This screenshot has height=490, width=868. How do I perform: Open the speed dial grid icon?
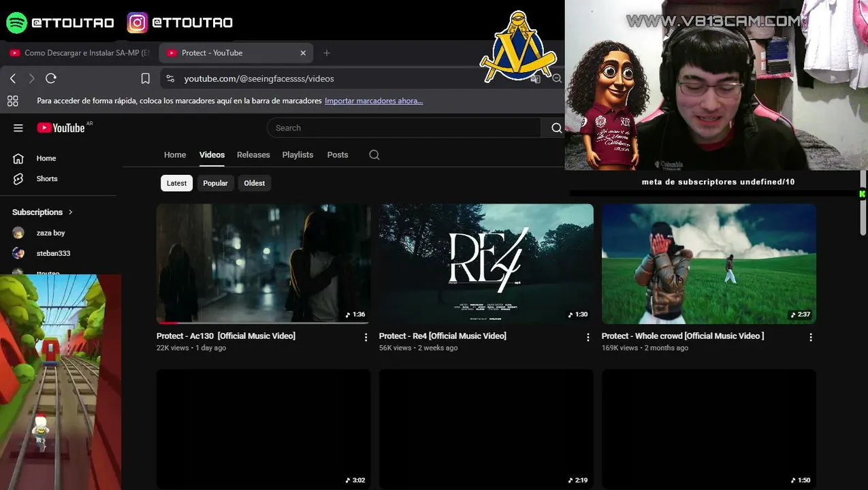coord(12,101)
